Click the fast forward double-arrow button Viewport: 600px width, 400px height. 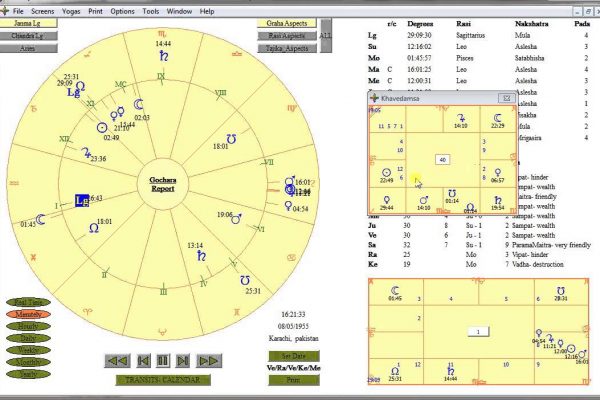point(209,360)
